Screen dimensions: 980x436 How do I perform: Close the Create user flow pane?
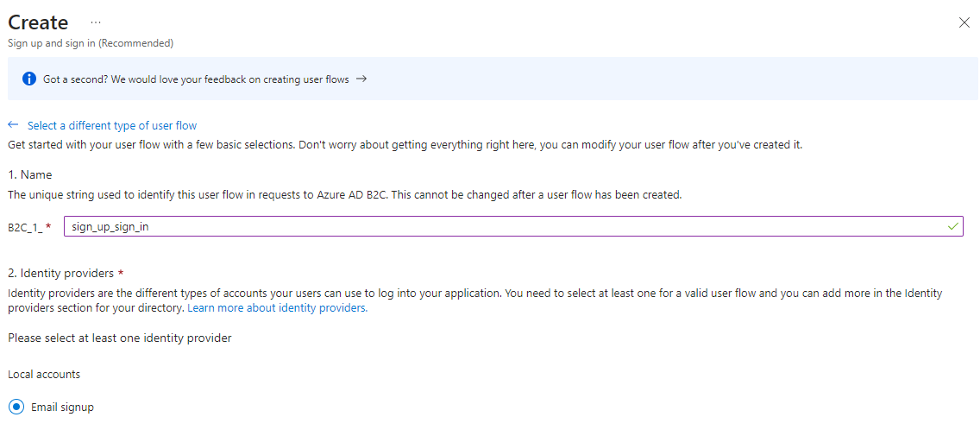(964, 22)
